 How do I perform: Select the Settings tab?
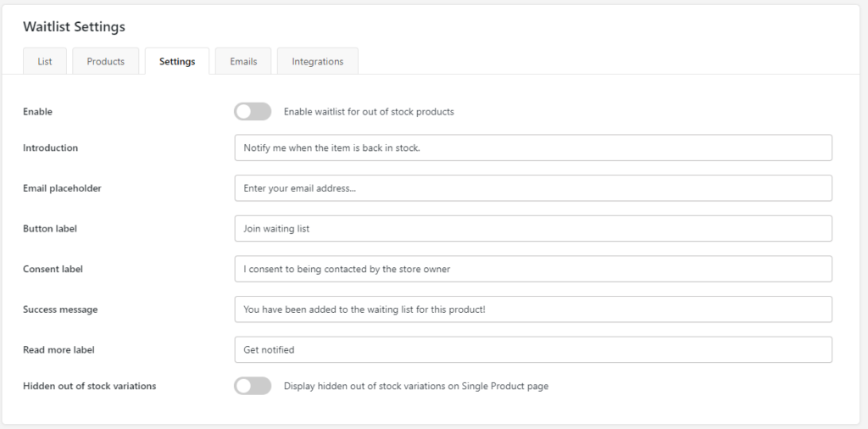(x=177, y=61)
